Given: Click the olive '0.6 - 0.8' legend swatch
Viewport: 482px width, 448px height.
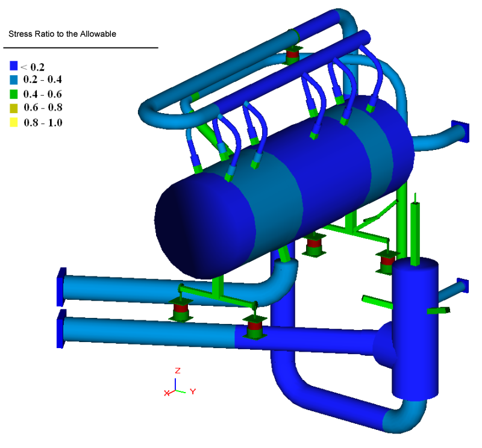Looking at the screenshot, I should 13,108.
